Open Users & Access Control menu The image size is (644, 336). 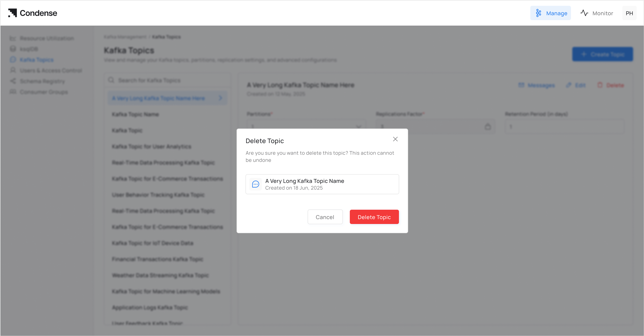51,71
